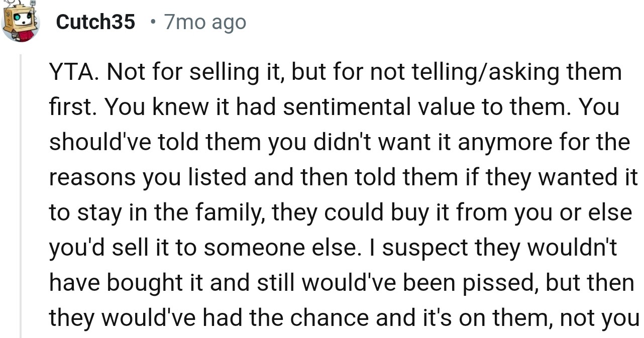Click the dot separator after the username
The image size is (644, 338).
tap(152, 22)
